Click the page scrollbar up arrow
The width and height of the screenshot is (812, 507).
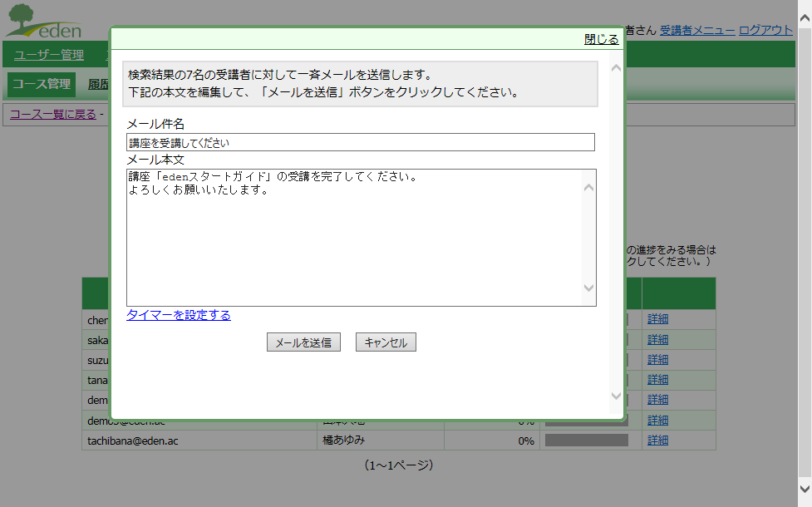(805, 18)
